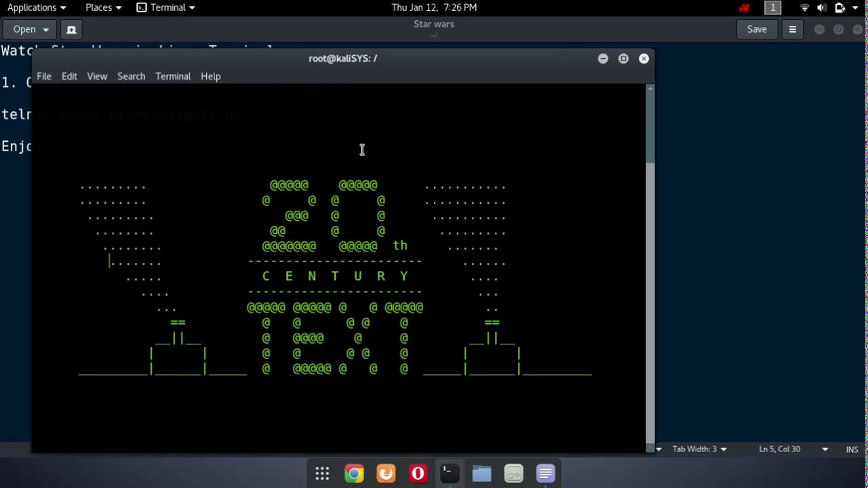Open the Ln 5, Col 30 position dropdown
868x488 pixels.
[x=793, y=449]
